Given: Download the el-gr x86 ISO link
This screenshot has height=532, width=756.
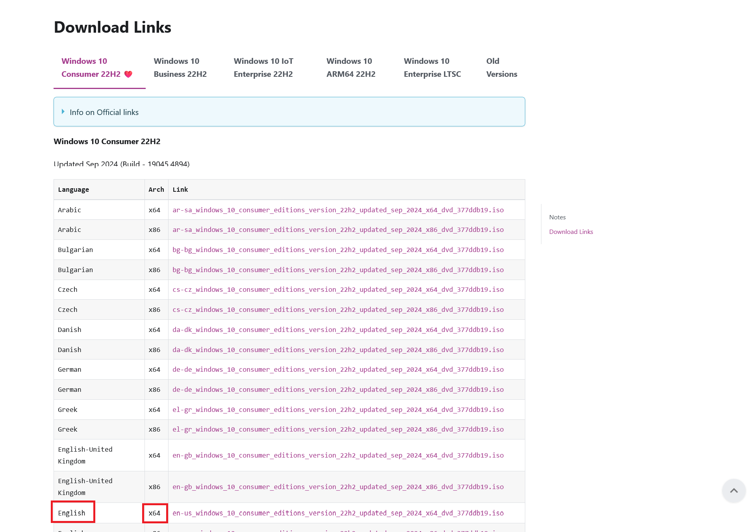Looking at the screenshot, I should point(338,429).
